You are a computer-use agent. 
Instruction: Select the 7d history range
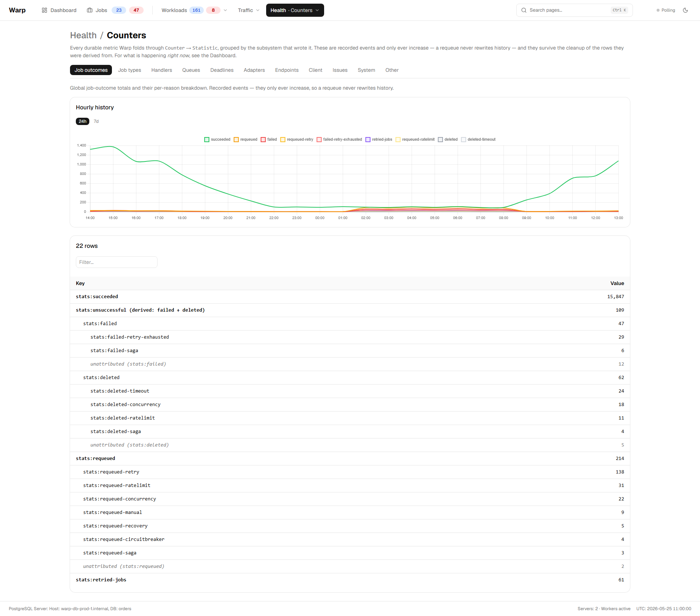[x=96, y=121]
